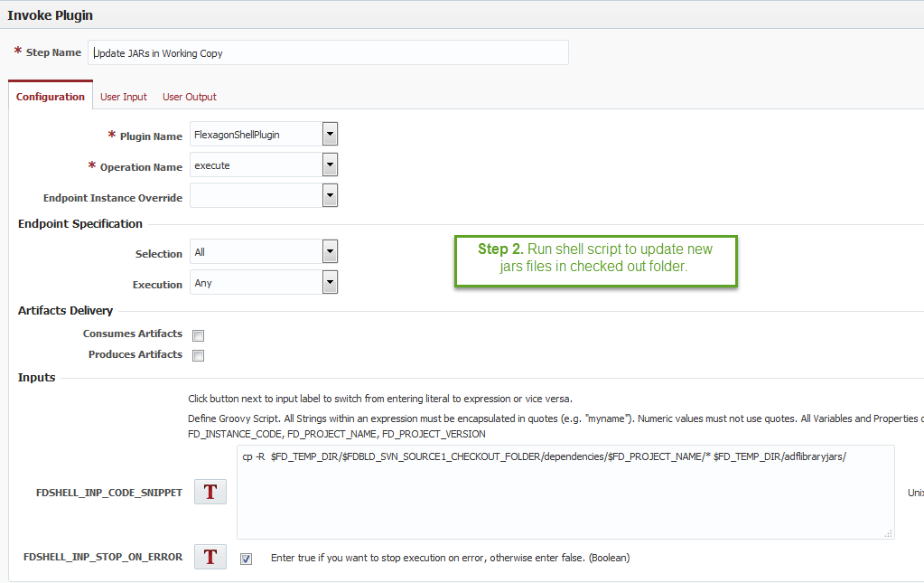Enable the Consumes Artifacts checkbox
This screenshot has height=583, width=924.
199,335
